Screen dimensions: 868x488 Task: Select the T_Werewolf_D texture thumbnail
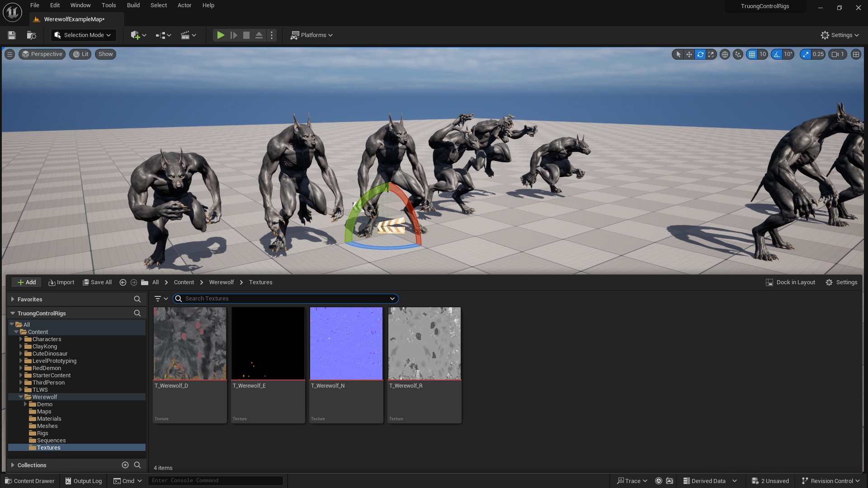pos(190,343)
